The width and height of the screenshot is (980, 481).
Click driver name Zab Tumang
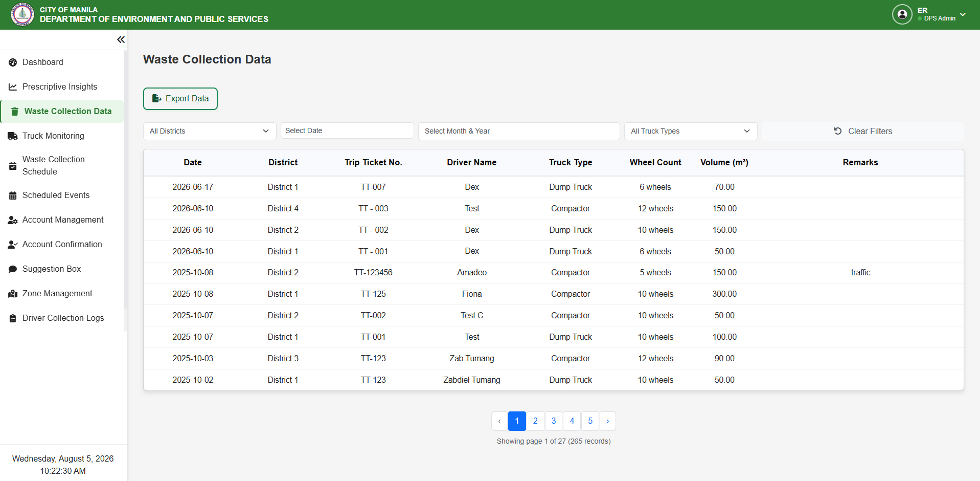472,359
